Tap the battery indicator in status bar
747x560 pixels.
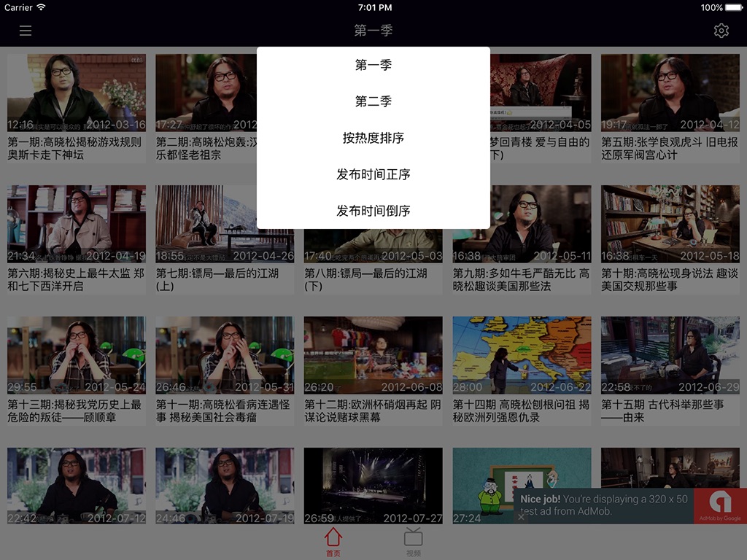tap(732, 7)
